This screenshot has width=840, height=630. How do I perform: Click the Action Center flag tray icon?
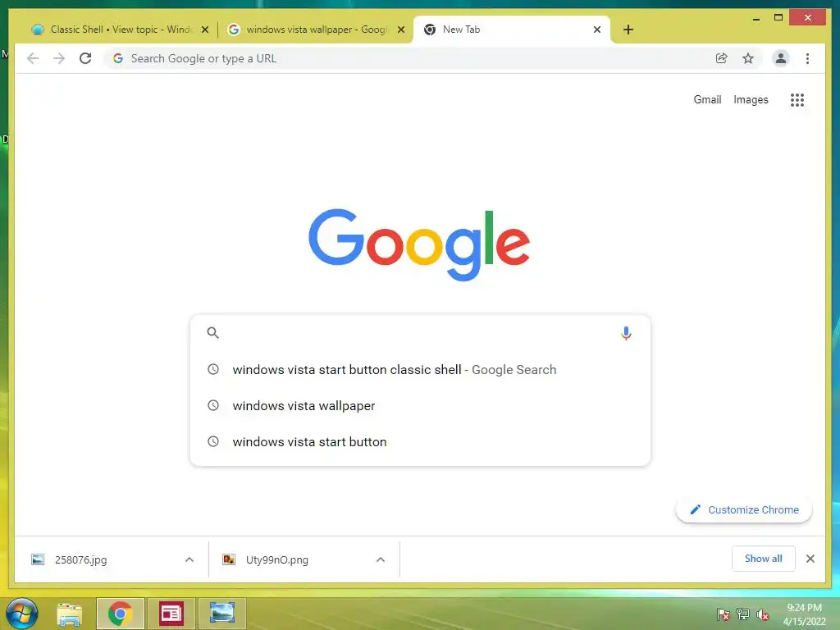[724, 614]
